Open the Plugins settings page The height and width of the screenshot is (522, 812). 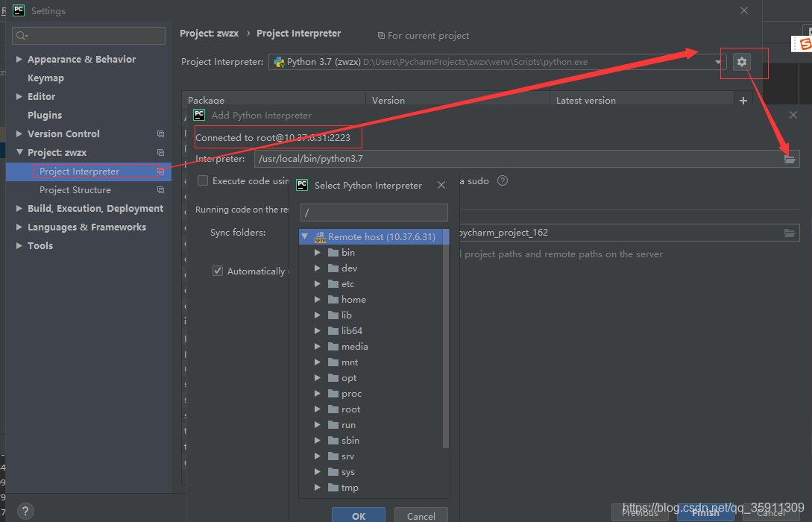pyautogui.click(x=45, y=116)
